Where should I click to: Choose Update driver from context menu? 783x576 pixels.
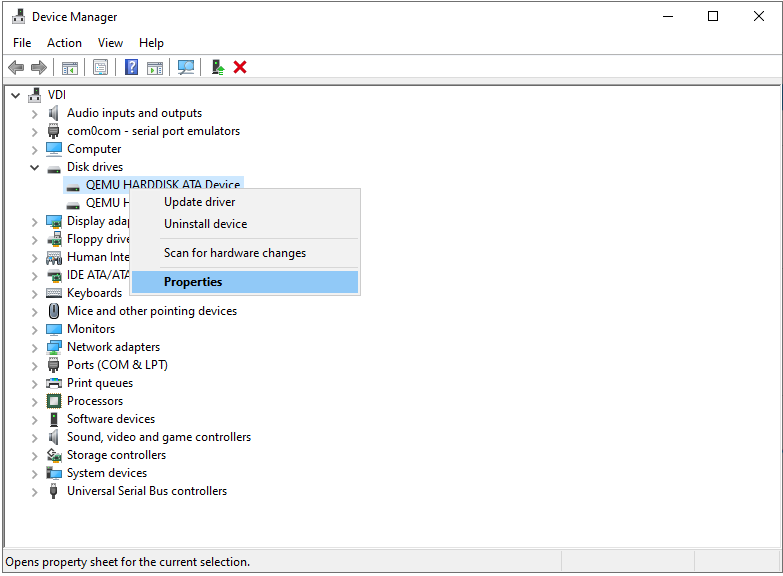(245, 202)
